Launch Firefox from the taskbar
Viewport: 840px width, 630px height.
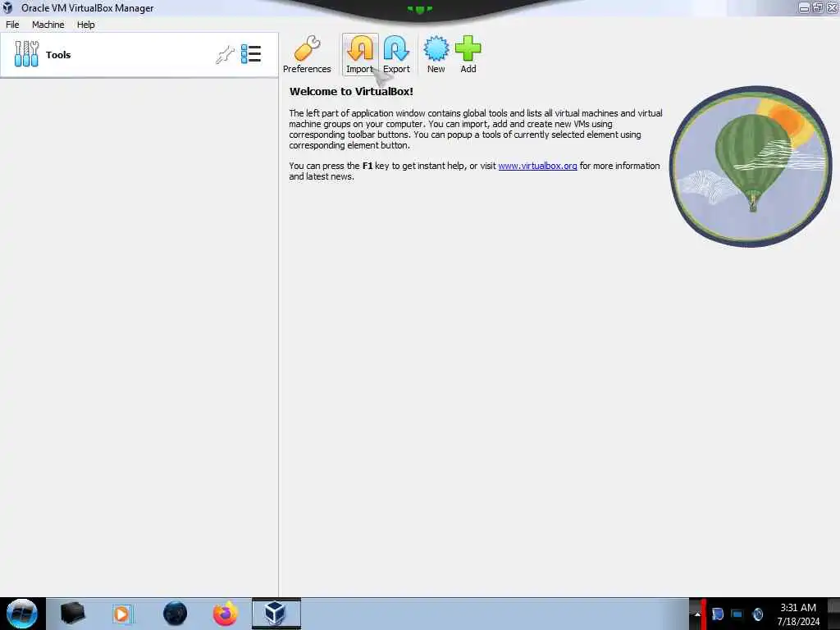pyautogui.click(x=225, y=614)
